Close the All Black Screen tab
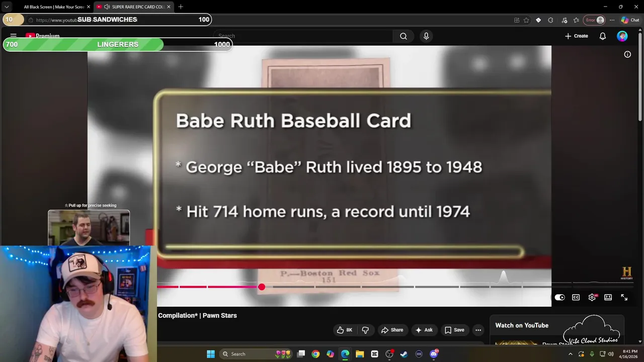This screenshot has height=362, width=644. pos(89,7)
